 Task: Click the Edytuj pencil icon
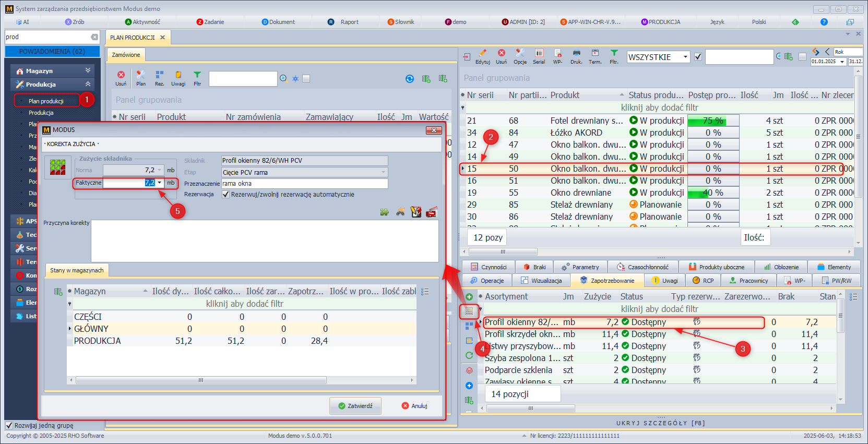point(482,53)
